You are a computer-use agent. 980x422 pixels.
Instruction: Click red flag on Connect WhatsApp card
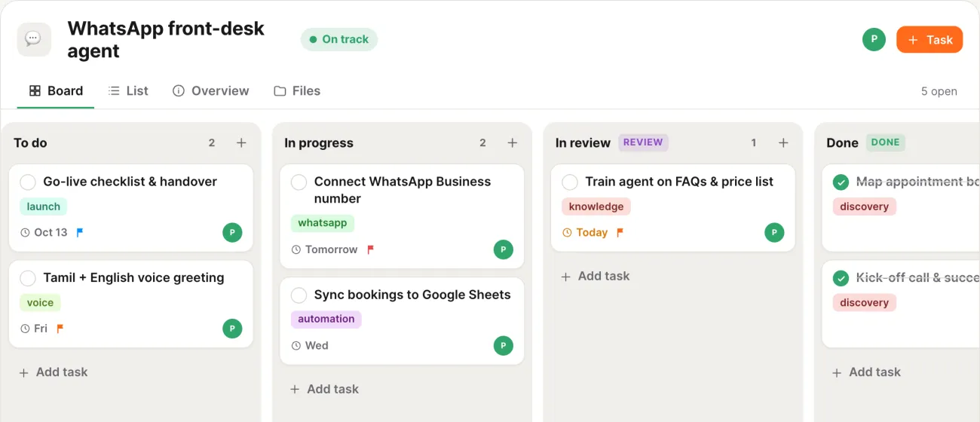[x=370, y=249]
